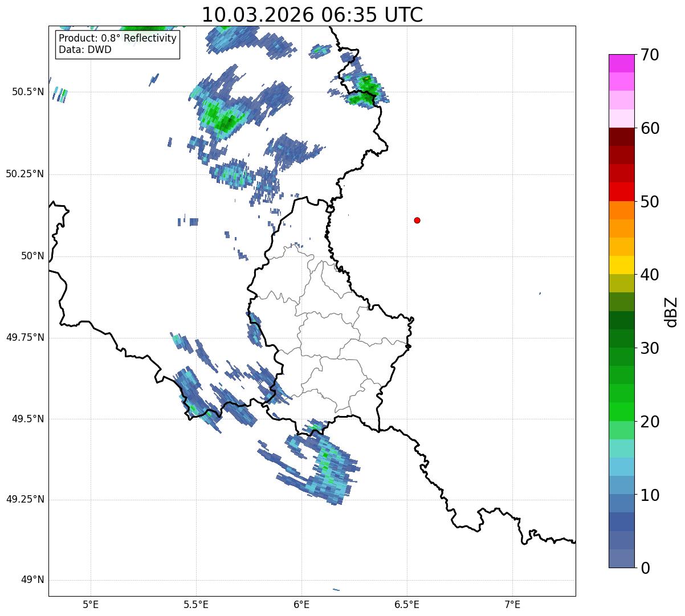The height and width of the screenshot is (616, 685).
Task: Click the bright red 50 dBZ swatch
Action: 622,192
